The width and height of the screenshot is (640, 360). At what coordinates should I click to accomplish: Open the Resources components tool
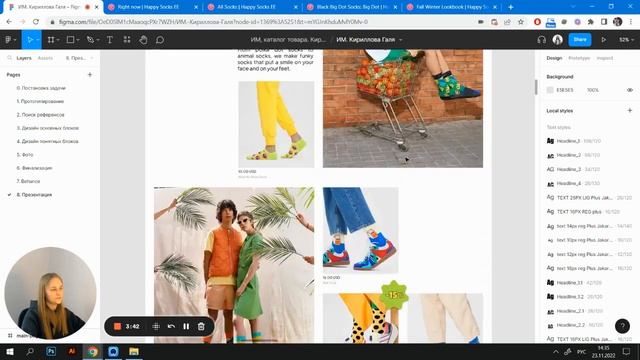[x=127, y=40]
